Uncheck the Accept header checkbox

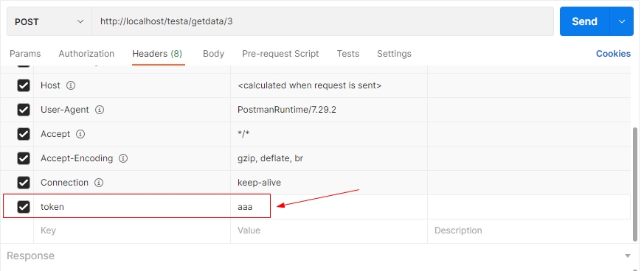[24, 134]
